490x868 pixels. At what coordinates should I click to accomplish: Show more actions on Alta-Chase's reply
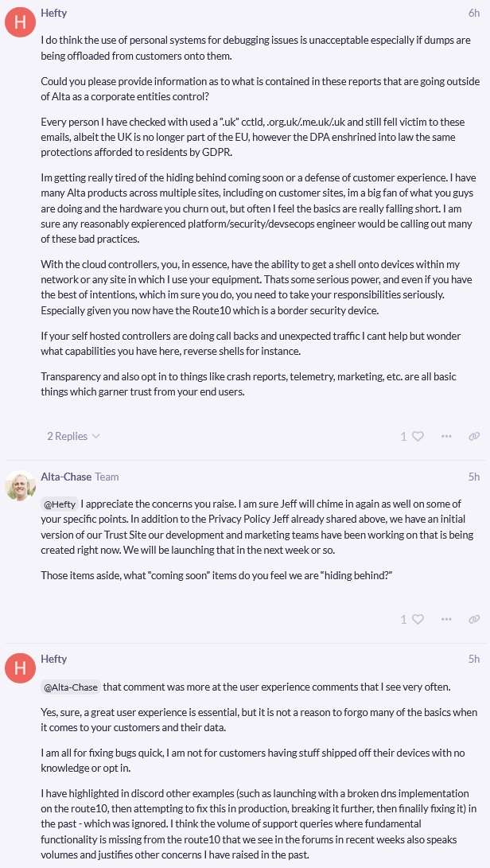[446, 619]
